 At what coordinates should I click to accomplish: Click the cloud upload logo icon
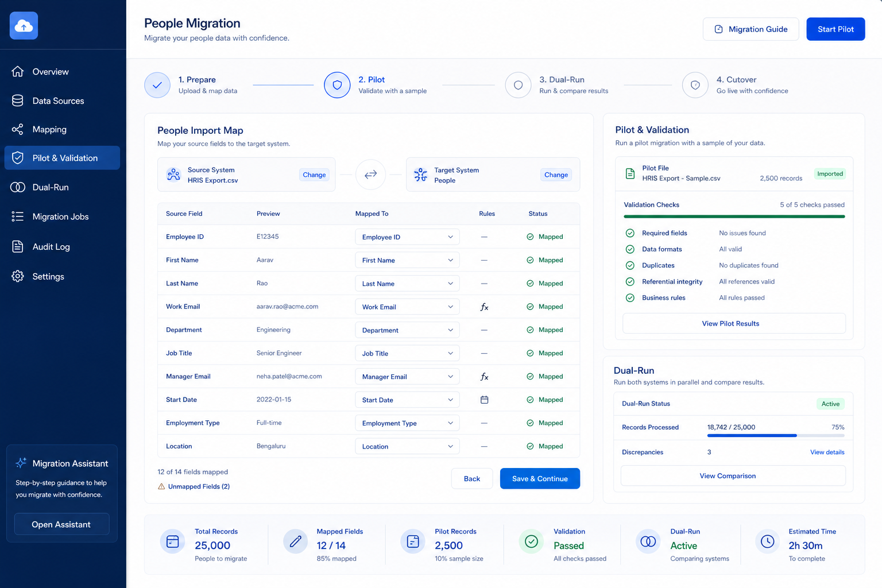click(24, 26)
